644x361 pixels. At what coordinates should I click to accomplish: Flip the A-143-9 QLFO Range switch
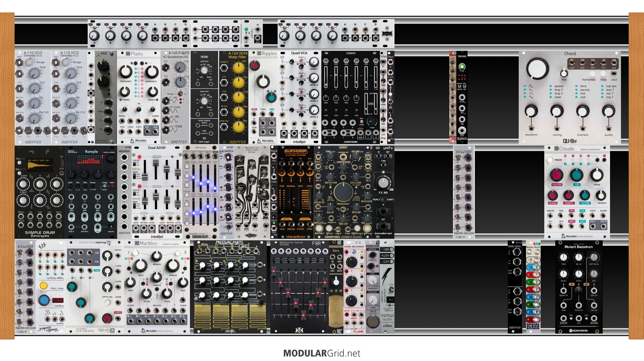[x=180, y=94]
